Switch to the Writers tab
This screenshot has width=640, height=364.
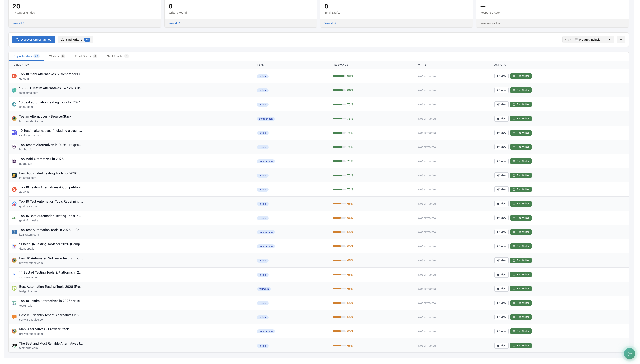[57, 56]
